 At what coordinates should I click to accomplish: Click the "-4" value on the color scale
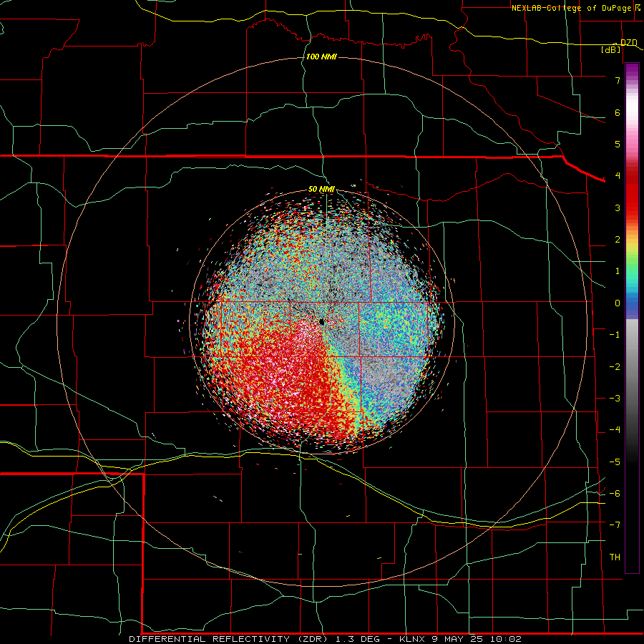615,430
